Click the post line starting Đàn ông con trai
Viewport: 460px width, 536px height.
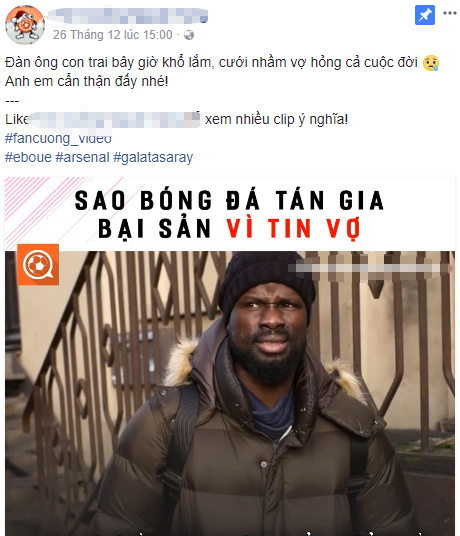point(211,63)
